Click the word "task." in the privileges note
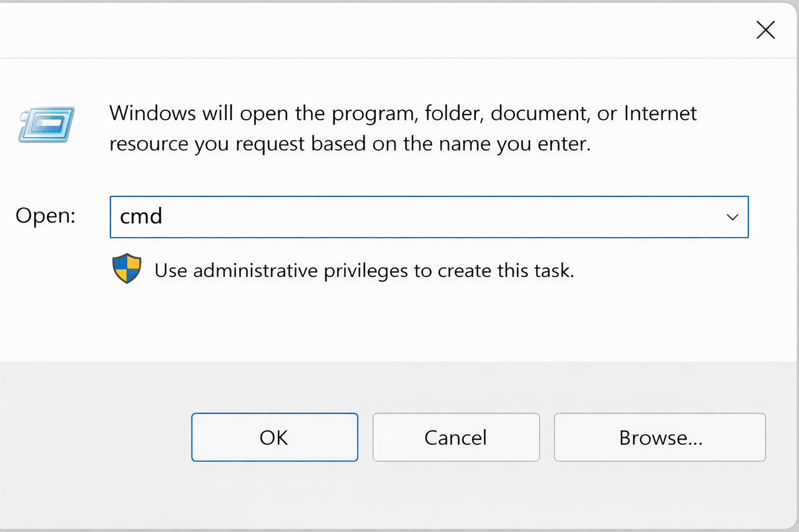The width and height of the screenshot is (799, 532). tap(552, 271)
